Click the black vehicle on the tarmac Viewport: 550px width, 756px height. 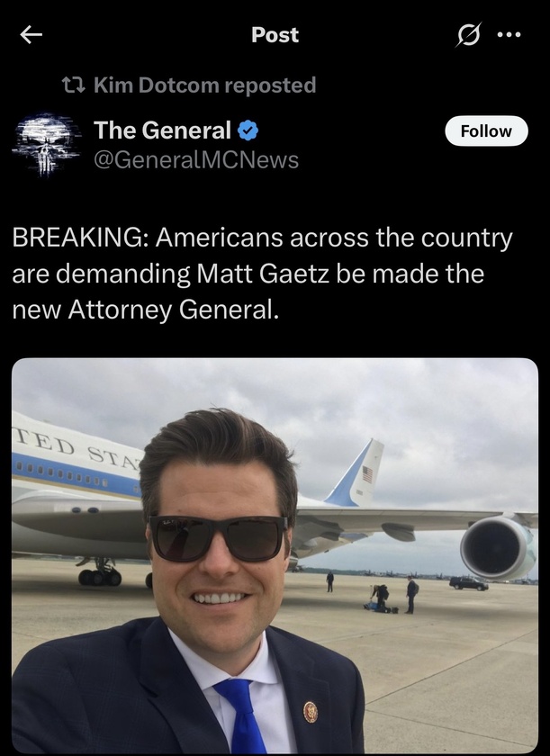point(468,582)
